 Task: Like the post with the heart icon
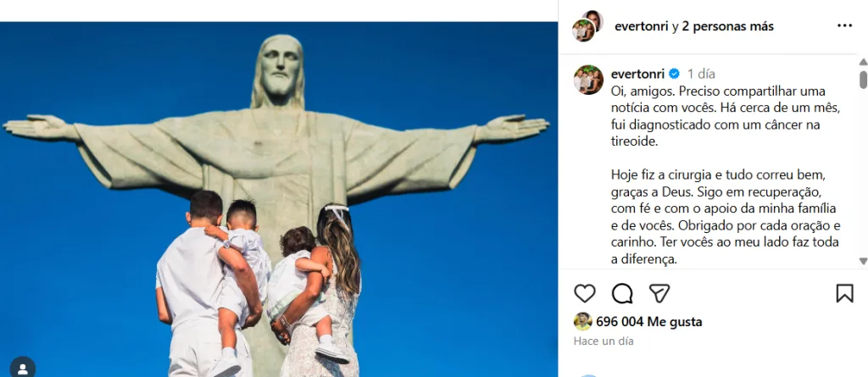point(585,293)
